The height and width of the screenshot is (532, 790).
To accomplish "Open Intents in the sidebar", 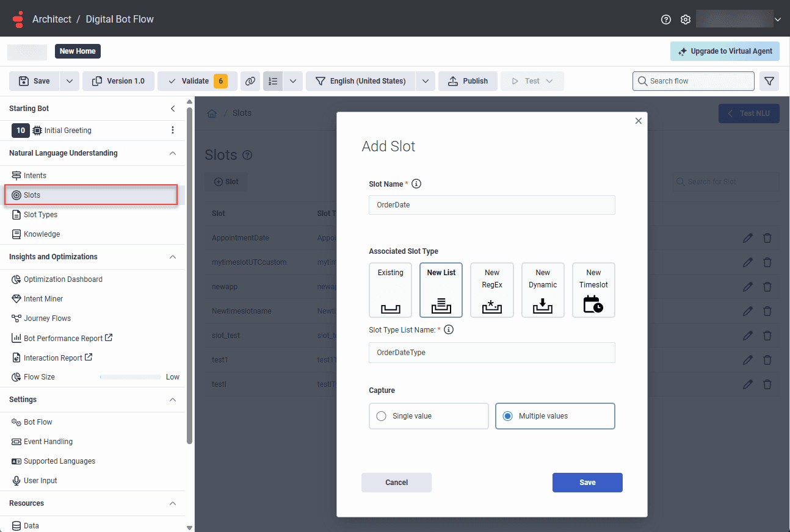I will point(35,176).
